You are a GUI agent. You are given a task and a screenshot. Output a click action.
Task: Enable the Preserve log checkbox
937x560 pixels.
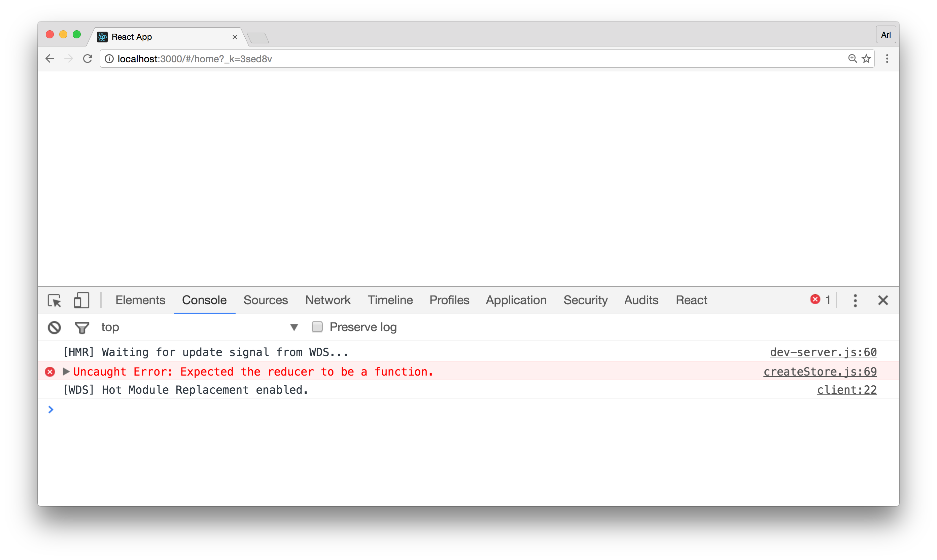[317, 327]
